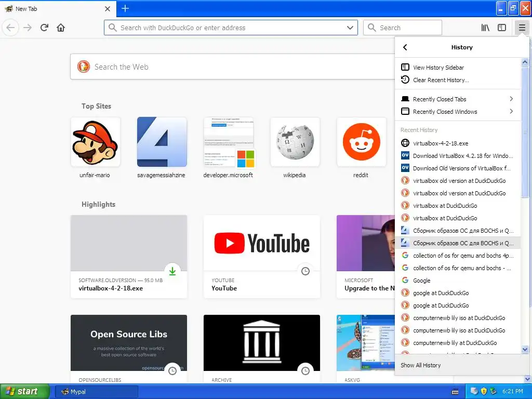532x399 pixels.
Task: Click the taskbar clock showing 6:21 PM
Action: point(513,392)
